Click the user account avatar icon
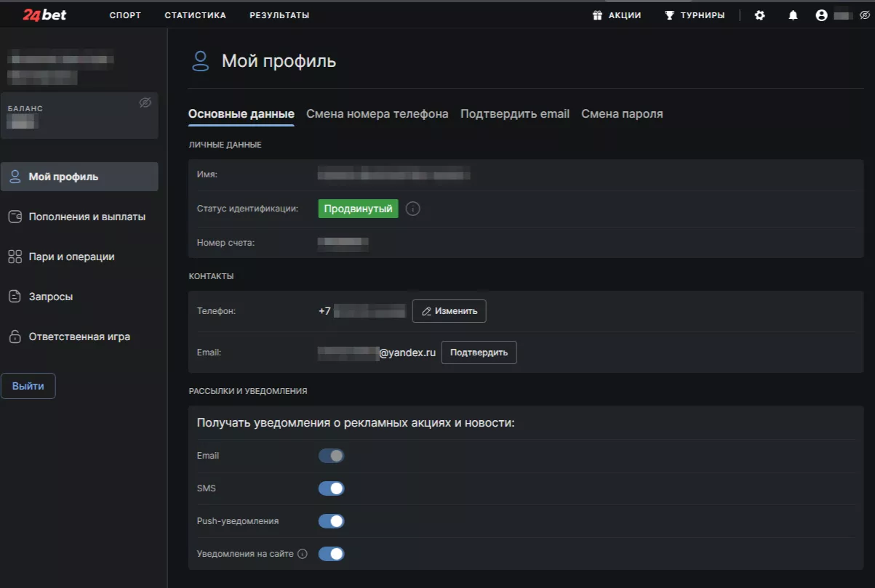 (822, 15)
